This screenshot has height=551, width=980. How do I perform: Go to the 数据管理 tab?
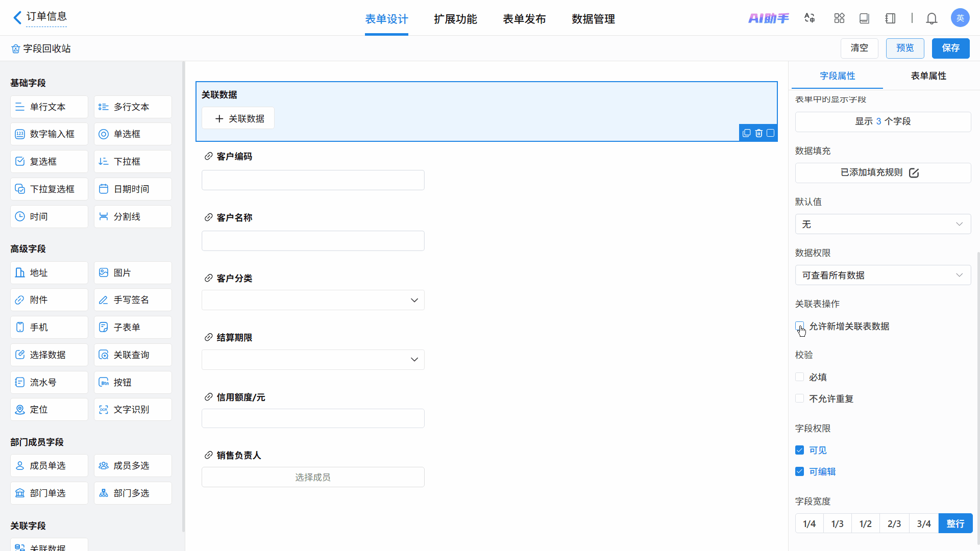[x=593, y=19]
